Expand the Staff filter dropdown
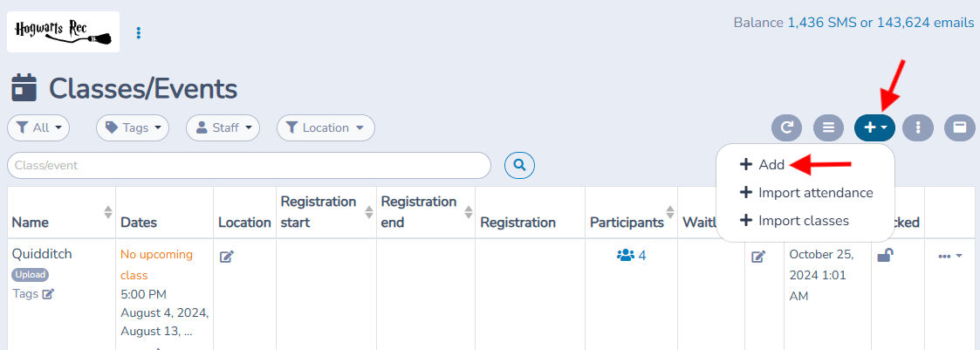Screen dimensions: 980x350 tap(223, 127)
